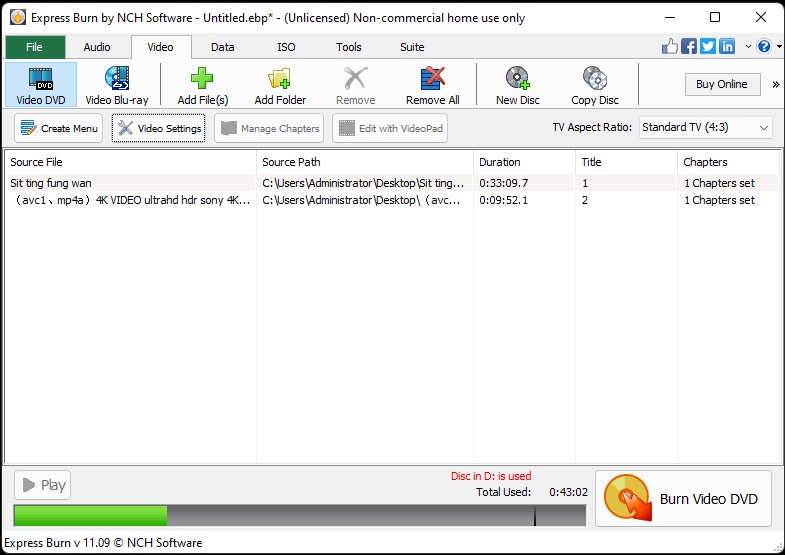Click the disc usage capacity bar
785x555 pixels.
(x=299, y=515)
